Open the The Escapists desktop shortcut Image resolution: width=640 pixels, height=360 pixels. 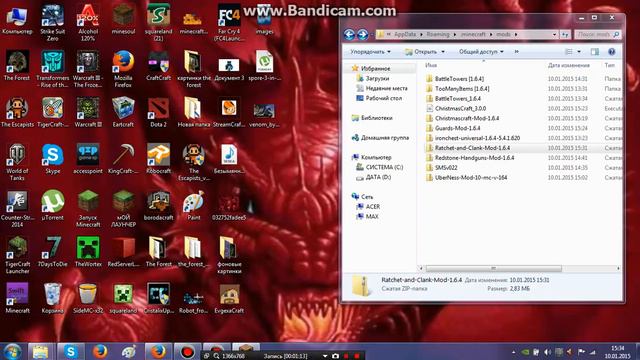17,112
